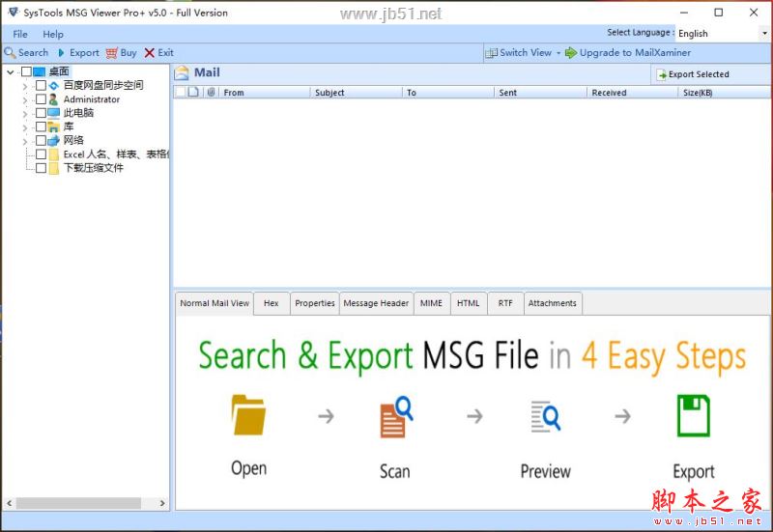This screenshot has height=532, width=773.
Task: Expand the 库 tree node
Action: 25,127
